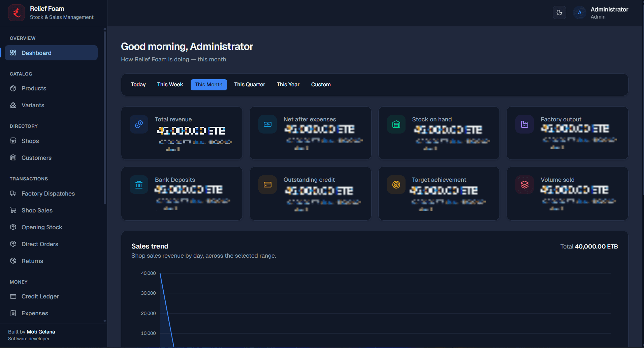Click the sidebar vertical scrollbar
Screen dimensions: 644x348
(x=105, y=118)
